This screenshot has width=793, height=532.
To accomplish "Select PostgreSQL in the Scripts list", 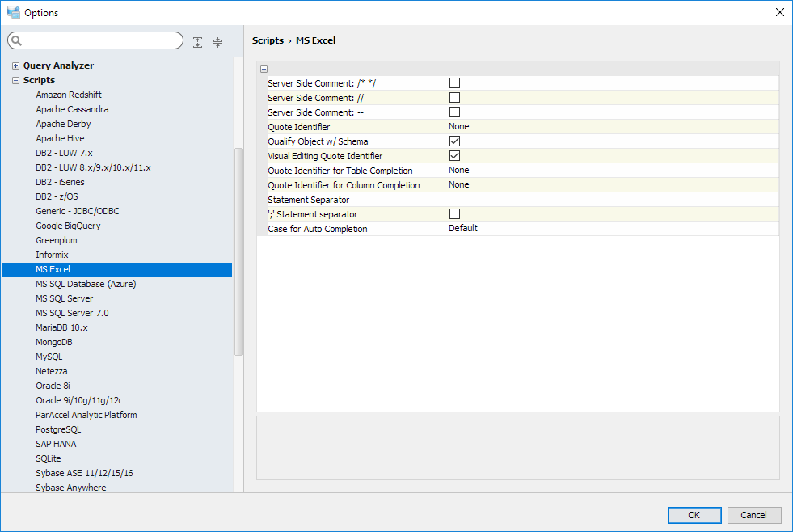I will pos(58,429).
